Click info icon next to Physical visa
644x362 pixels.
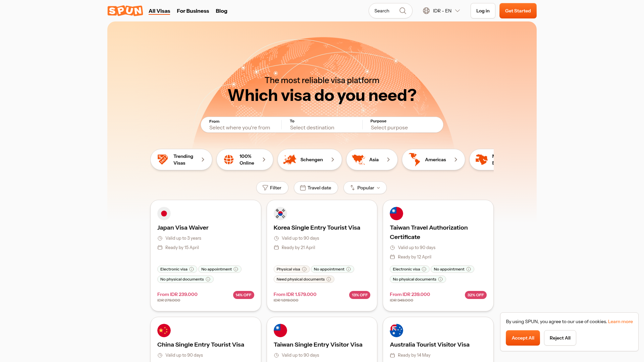(x=304, y=269)
